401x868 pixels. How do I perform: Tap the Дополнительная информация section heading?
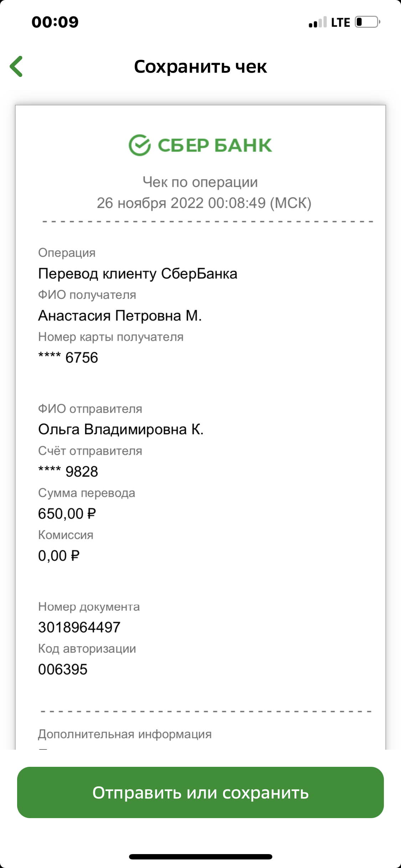(x=125, y=734)
